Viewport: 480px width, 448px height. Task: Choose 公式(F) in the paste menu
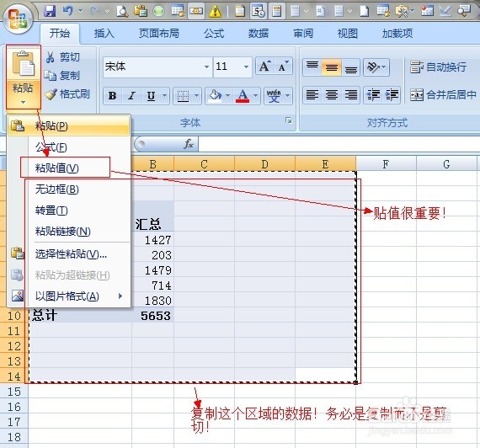pos(68,147)
